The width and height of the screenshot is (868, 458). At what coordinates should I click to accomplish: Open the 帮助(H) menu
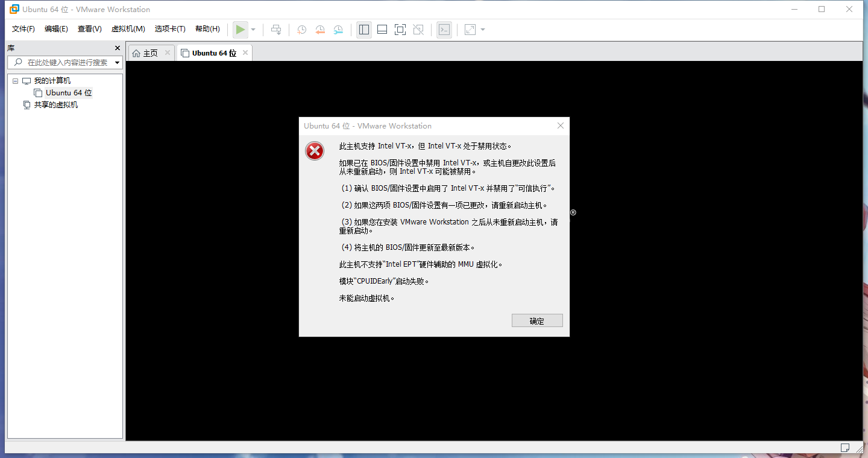coord(207,29)
